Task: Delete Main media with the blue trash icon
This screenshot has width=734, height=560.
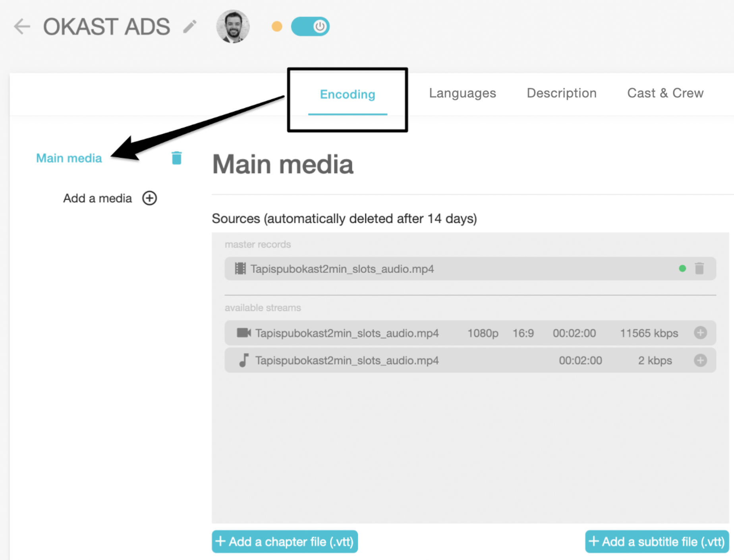Action: [177, 158]
